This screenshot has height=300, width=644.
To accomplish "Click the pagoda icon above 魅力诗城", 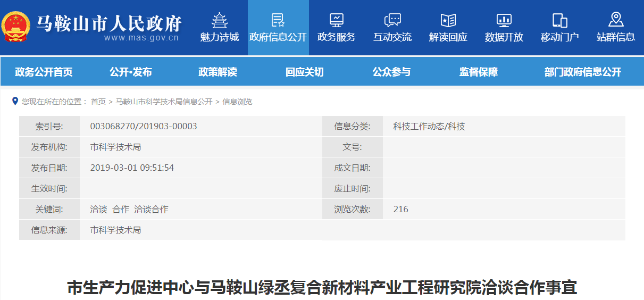I will [x=219, y=20].
